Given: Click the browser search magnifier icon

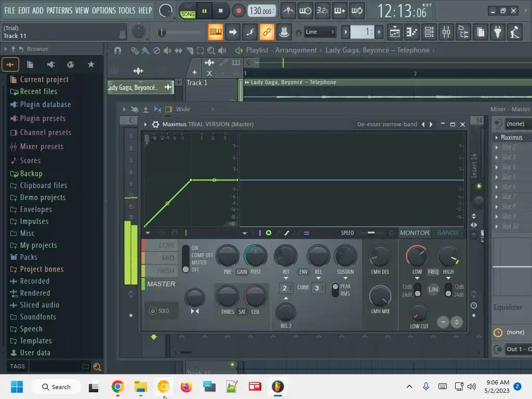Looking at the screenshot, I should tap(97, 367).
